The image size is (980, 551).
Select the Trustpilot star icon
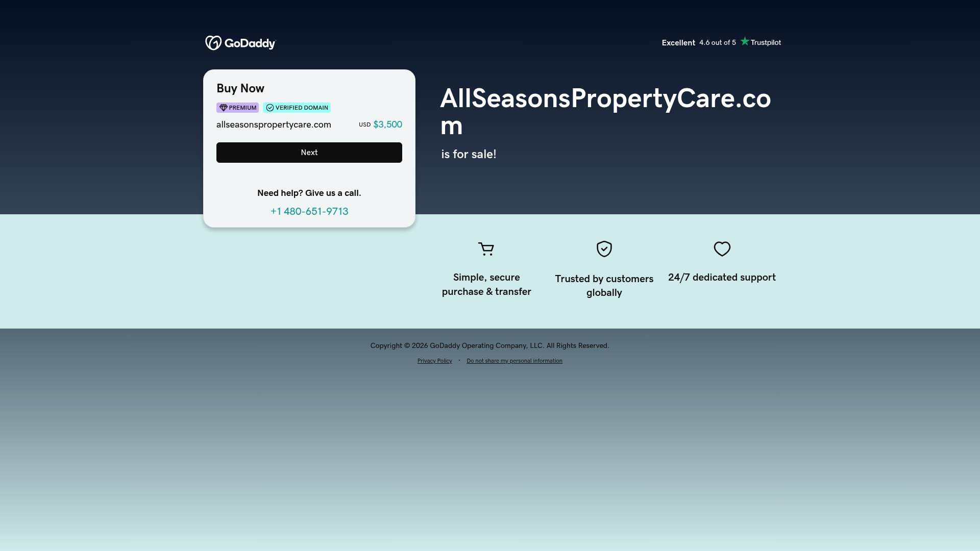[x=745, y=41]
